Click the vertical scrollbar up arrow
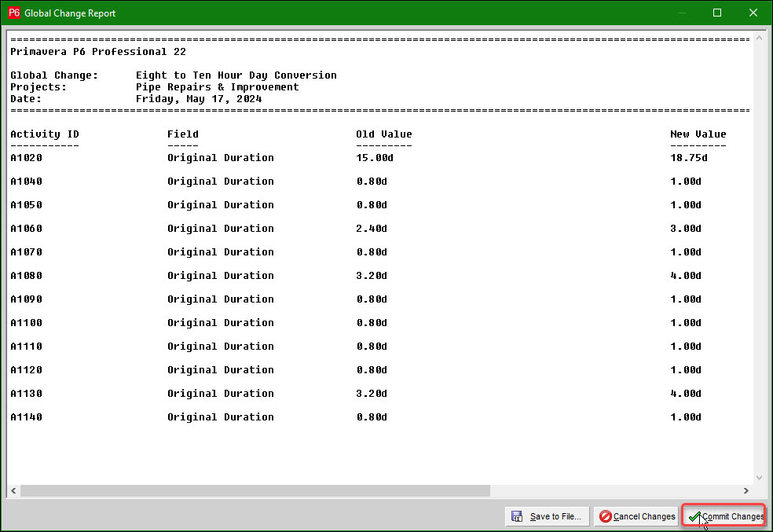Screen dimensions: 773x532 coord(759,38)
